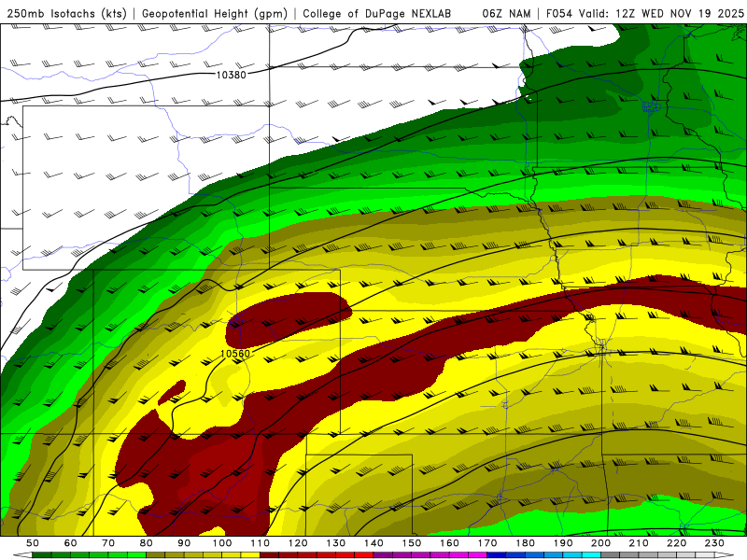The height and width of the screenshot is (560, 747).
Task: Select the 220 legend label
Action: click(x=676, y=543)
